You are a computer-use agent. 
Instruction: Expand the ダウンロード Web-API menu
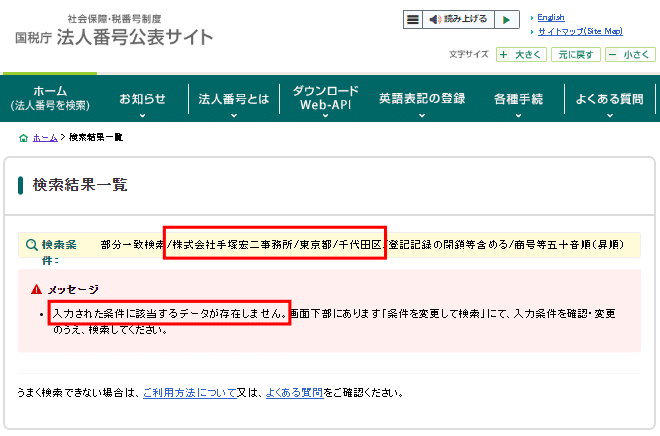(325, 101)
